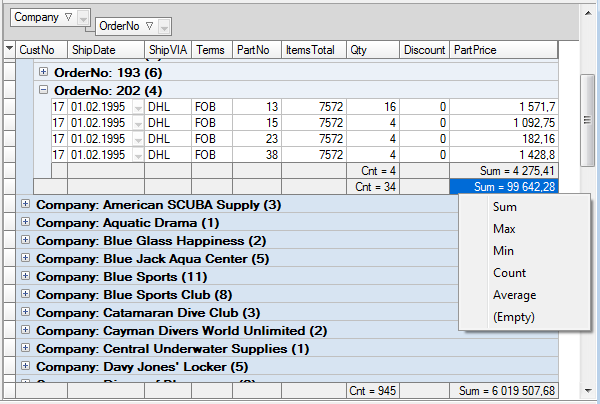
Task: Expand the Blue Sports company group
Action: click(25, 277)
